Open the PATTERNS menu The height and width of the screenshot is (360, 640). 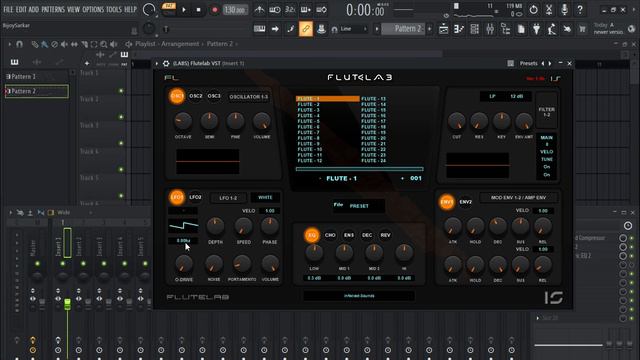click(53, 9)
